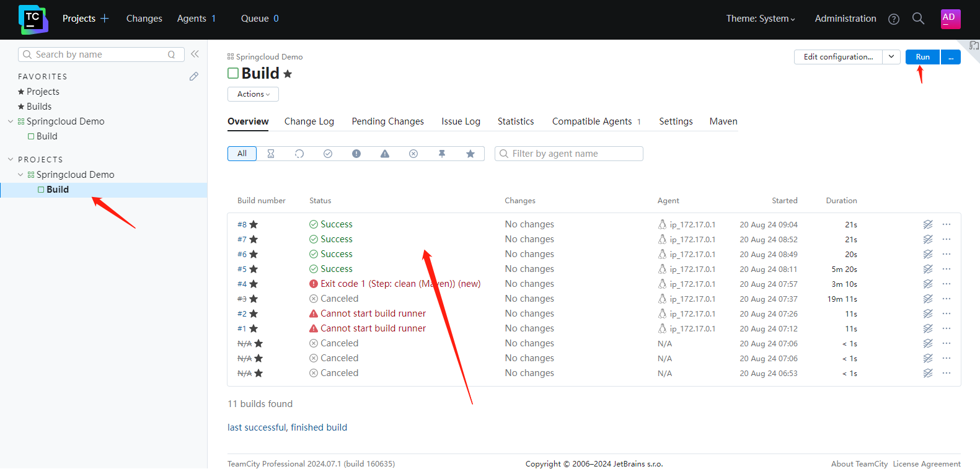Select the All builds filter button
The image size is (980, 469).
point(242,154)
